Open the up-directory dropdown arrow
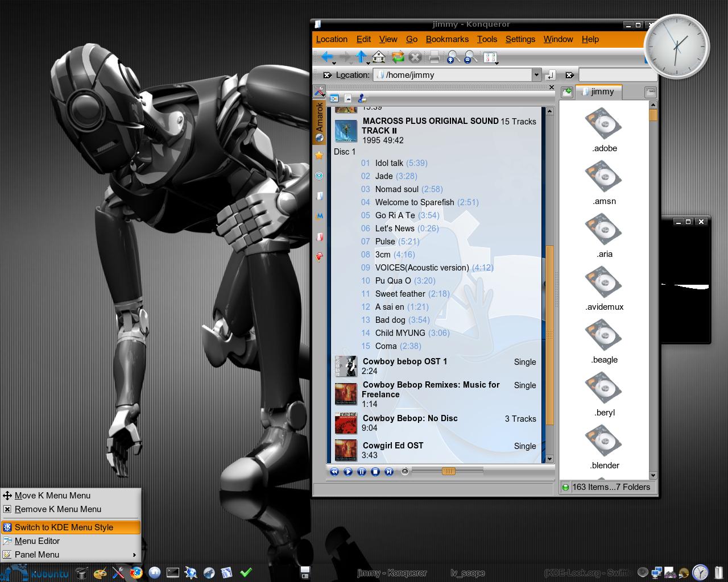 (x=368, y=63)
